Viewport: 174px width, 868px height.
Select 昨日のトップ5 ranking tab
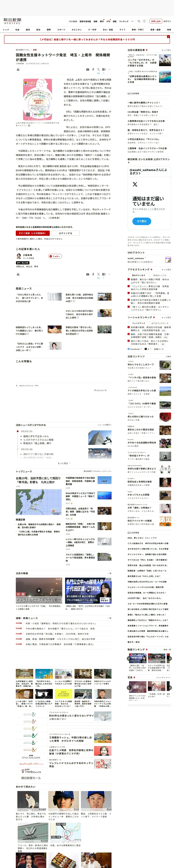[x=159, y=275]
